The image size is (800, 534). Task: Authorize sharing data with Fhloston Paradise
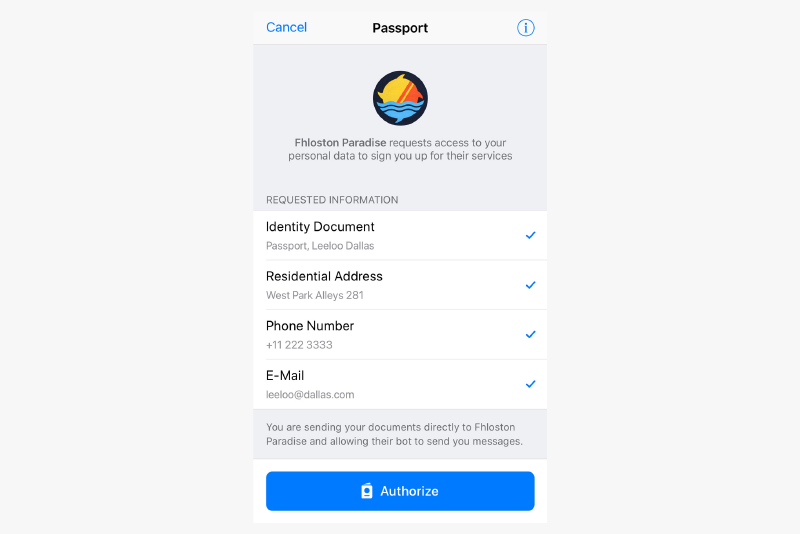(400, 491)
